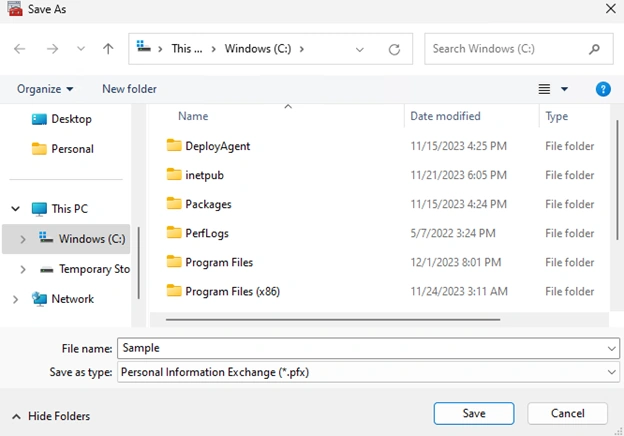Go forward with the right arrow icon
The height and width of the screenshot is (436, 624).
(x=52, y=49)
